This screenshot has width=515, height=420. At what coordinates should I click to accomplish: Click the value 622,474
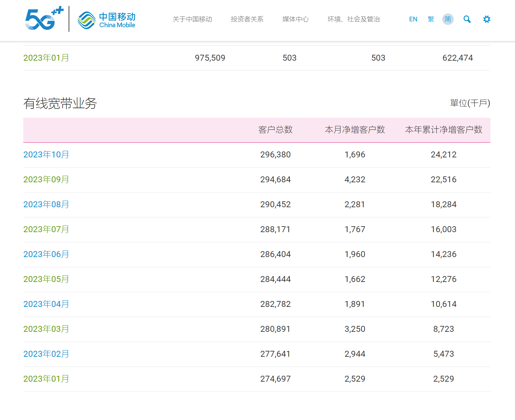458,58
